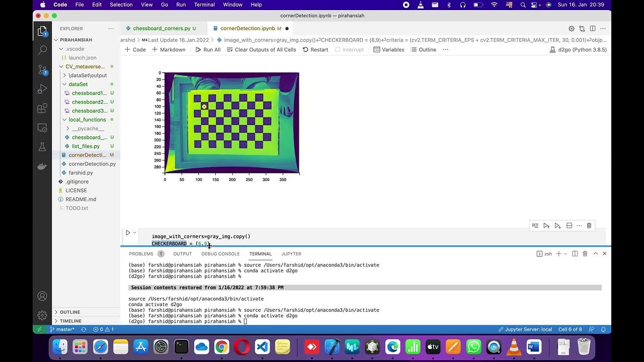This screenshot has height=362, width=644.
Task: Open the Variables viewer
Action: click(388, 50)
